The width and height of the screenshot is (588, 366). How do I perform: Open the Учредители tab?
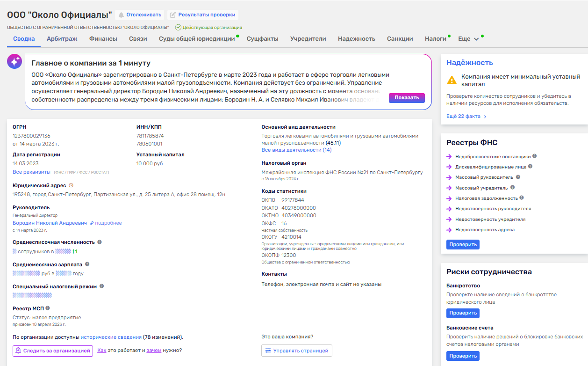(x=308, y=39)
